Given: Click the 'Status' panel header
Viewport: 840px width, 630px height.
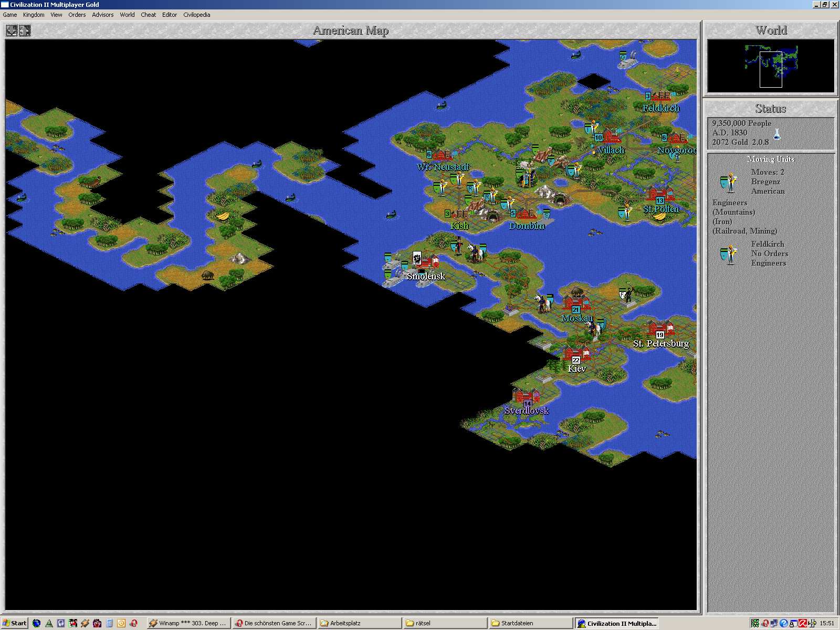Looking at the screenshot, I should (771, 109).
